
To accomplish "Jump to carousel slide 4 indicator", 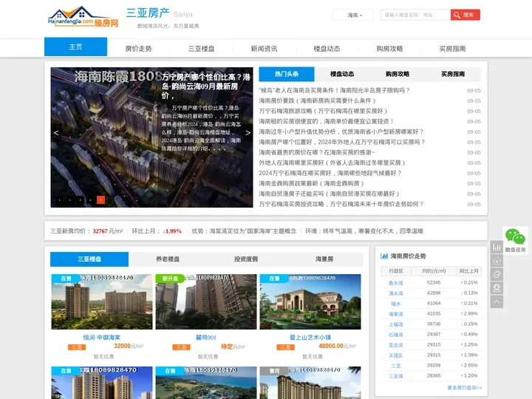I will (90, 199).
